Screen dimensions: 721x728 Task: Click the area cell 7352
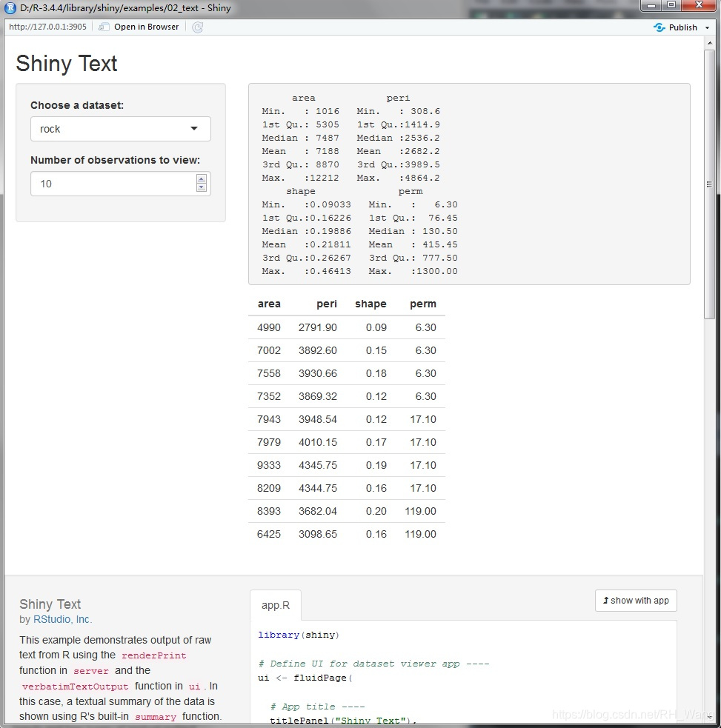click(269, 396)
